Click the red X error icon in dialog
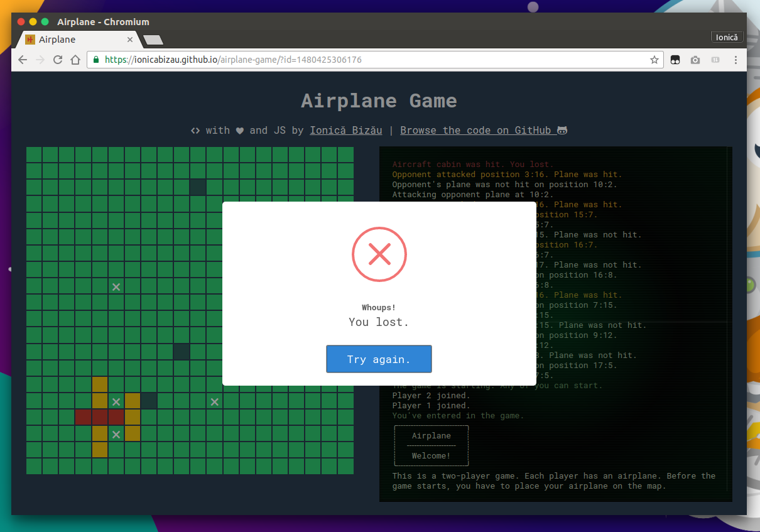The width and height of the screenshot is (760, 532). click(x=379, y=254)
